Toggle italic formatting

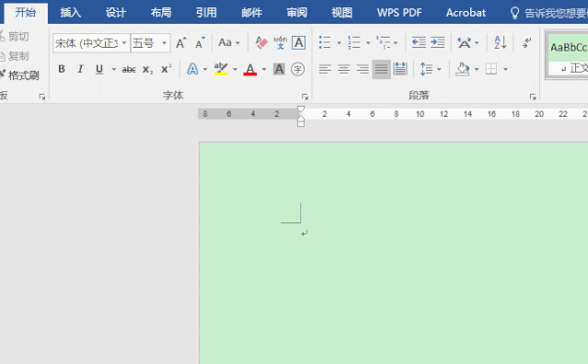80,69
